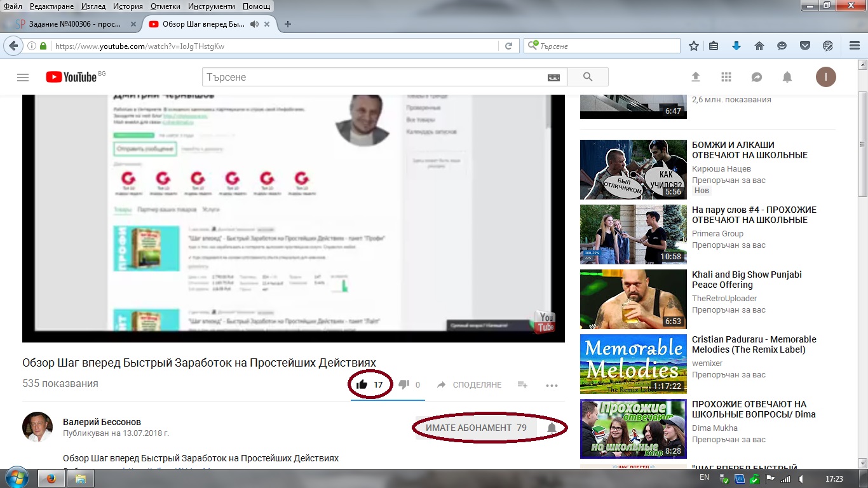Open the YouTube hamburger guide menu
The width and height of the screenshot is (868, 488).
[x=23, y=77]
